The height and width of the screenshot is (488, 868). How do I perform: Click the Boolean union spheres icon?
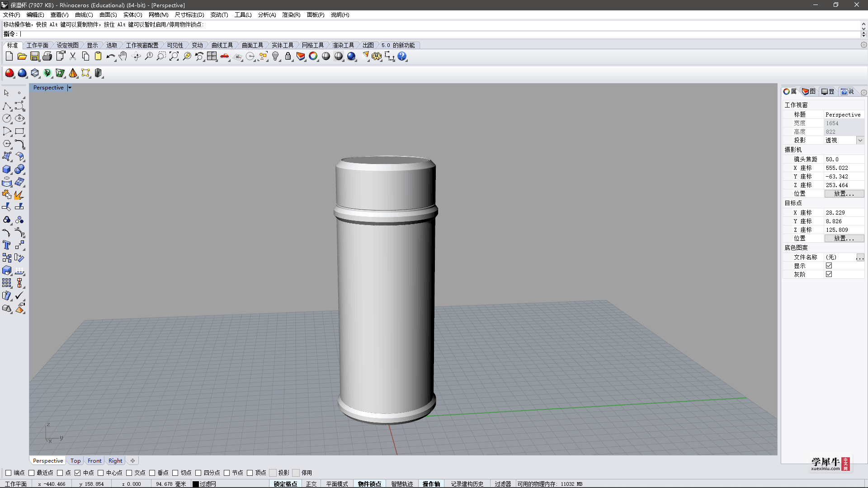(19, 169)
